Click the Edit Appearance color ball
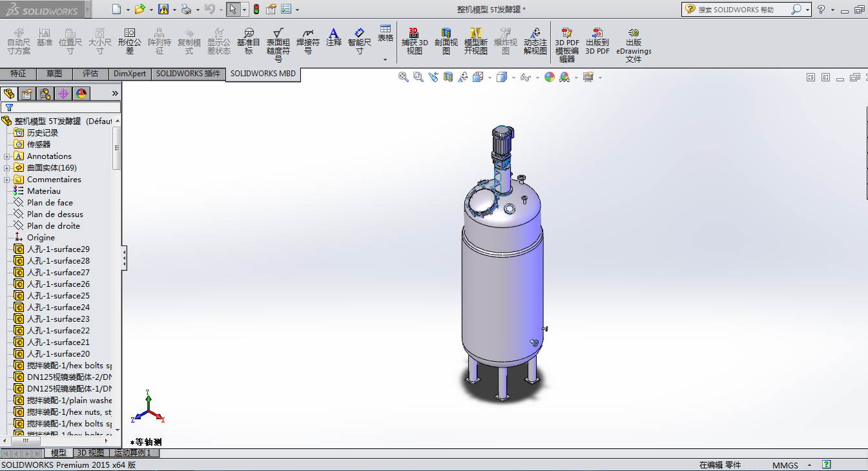This screenshot has width=868, height=471. pos(550,78)
